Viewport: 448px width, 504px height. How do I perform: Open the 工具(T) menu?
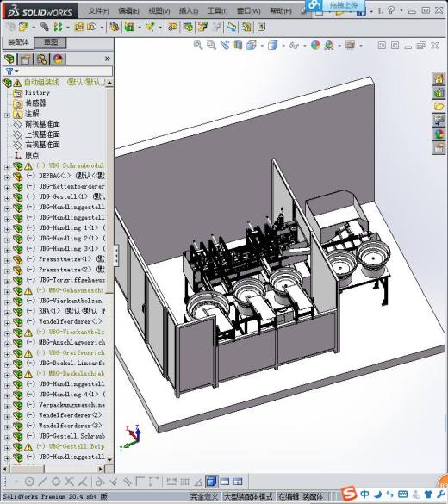(x=218, y=11)
